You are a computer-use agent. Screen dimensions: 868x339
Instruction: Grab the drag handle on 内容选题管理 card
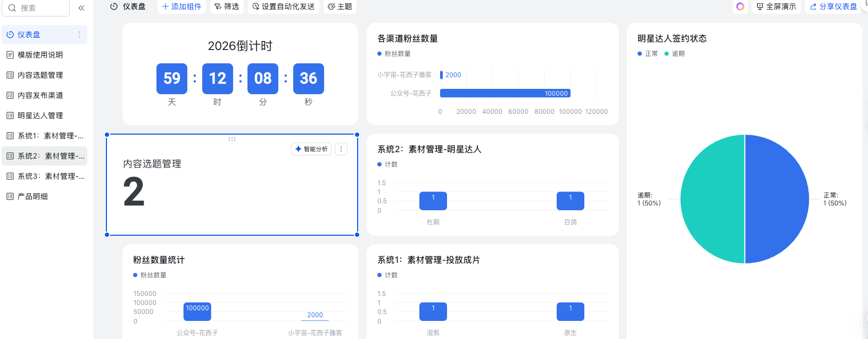pos(232,139)
